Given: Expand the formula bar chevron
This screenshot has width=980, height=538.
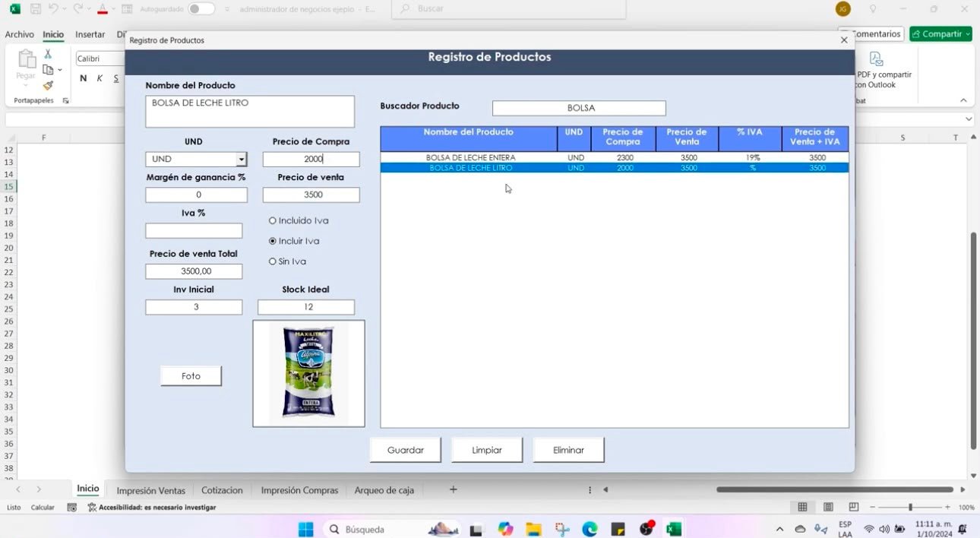Looking at the screenshot, I should pyautogui.click(x=969, y=119).
